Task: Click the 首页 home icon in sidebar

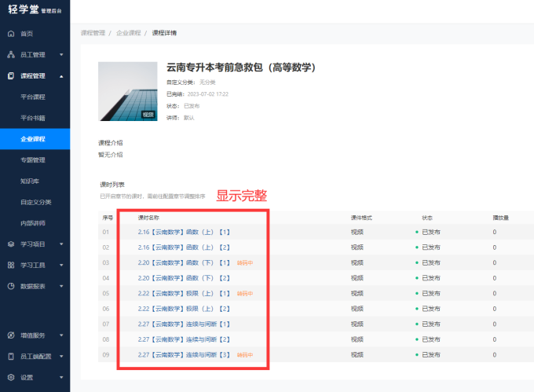Action: 10,34
